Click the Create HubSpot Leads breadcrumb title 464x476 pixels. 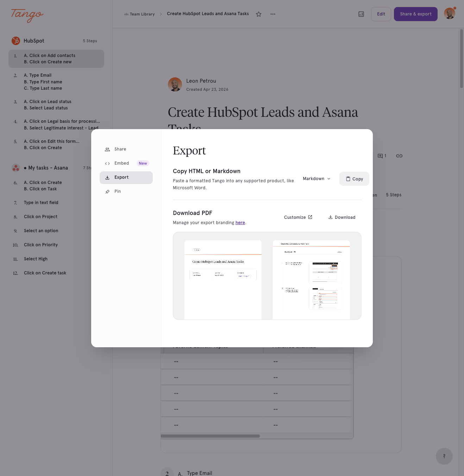208,14
